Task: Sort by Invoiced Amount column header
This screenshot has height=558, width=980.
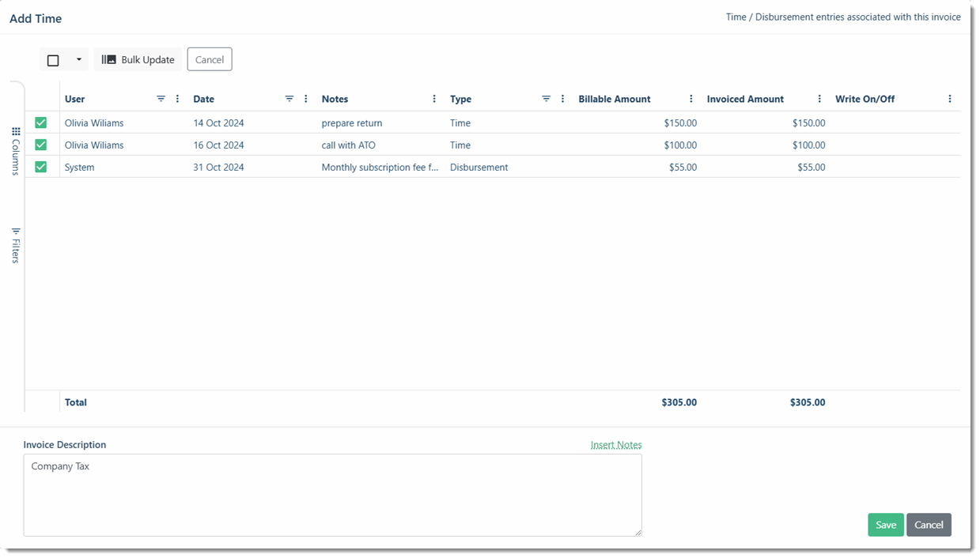Action: point(745,99)
